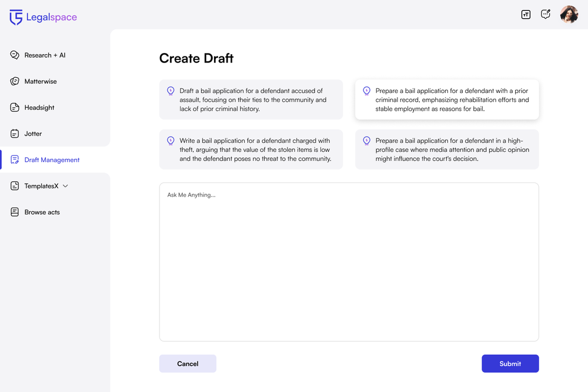This screenshot has height=392, width=588.
Task: Select the Browse acts sidebar icon
Action: tap(14, 212)
